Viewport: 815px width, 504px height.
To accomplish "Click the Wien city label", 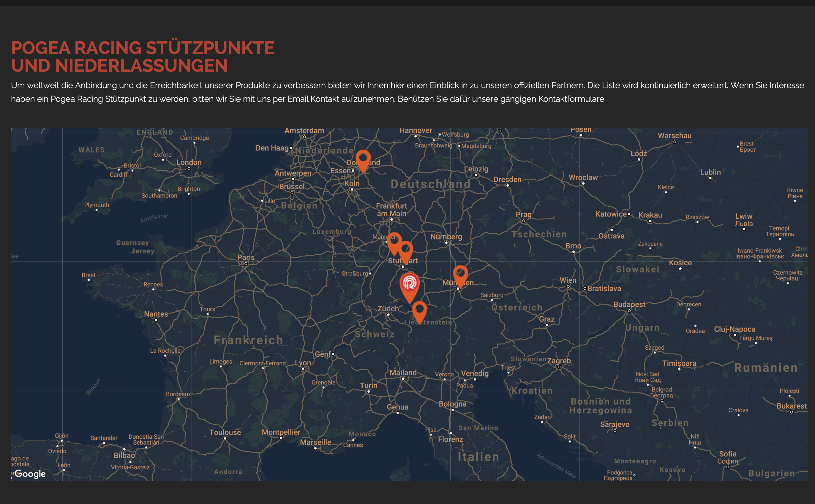I will pyautogui.click(x=568, y=280).
